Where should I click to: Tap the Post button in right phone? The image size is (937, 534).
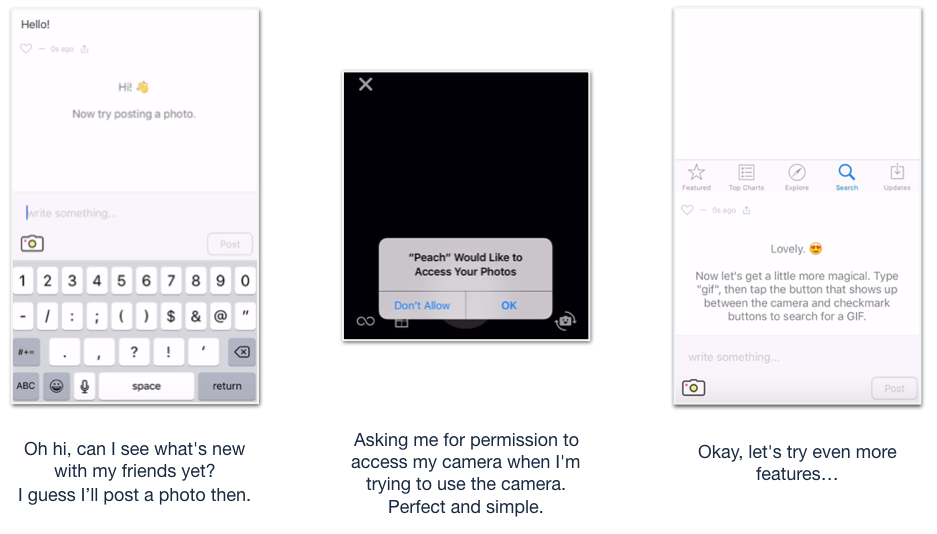(895, 388)
